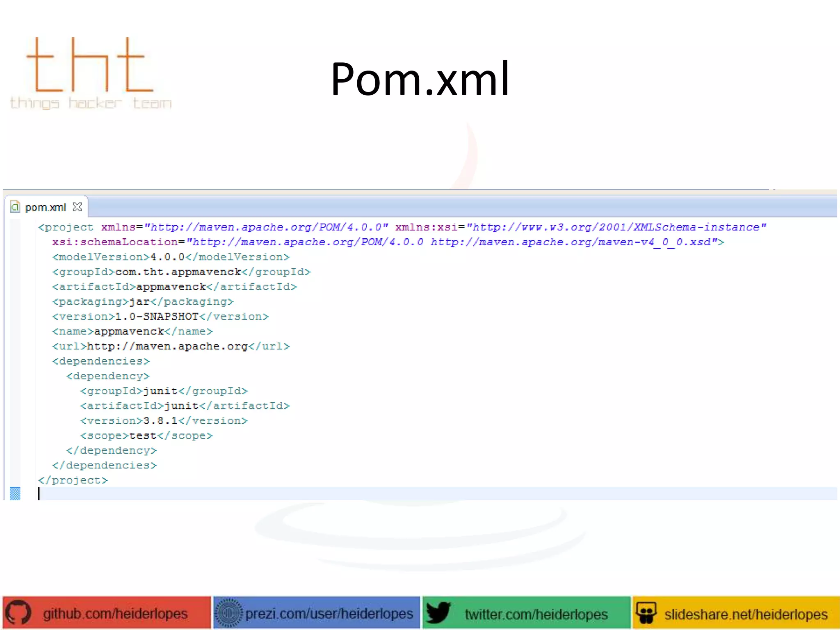Viewport: 840px width, 630px height.
Task: Click the name appmavenck line
Action: [x=132, y=331]
